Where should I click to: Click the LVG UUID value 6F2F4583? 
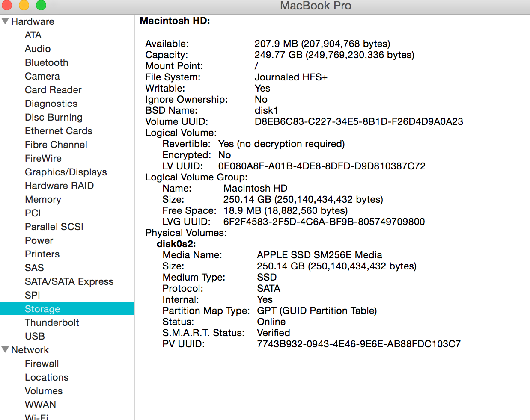[x=324, y=222]
